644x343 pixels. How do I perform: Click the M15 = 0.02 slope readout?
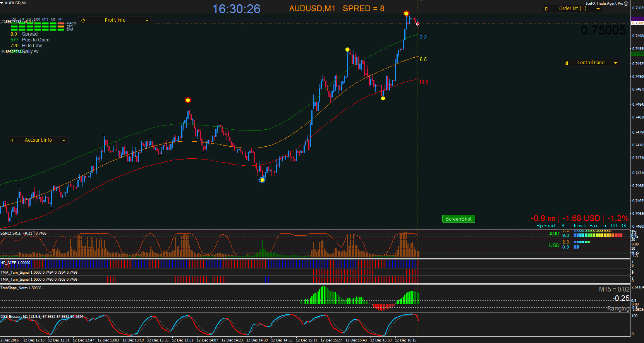click(x=614, y=290)
